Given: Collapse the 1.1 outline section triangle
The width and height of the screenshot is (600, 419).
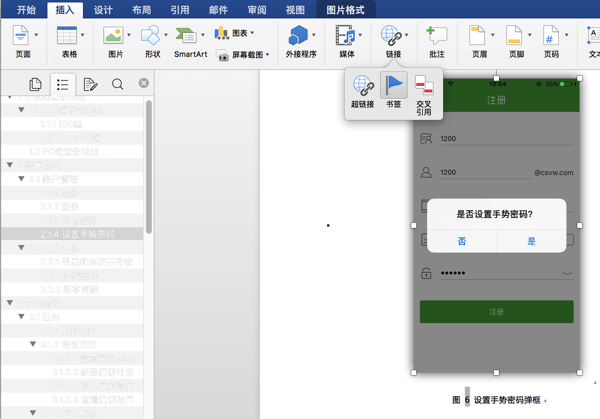Looking at the screenshot, I should click(21, 110).
